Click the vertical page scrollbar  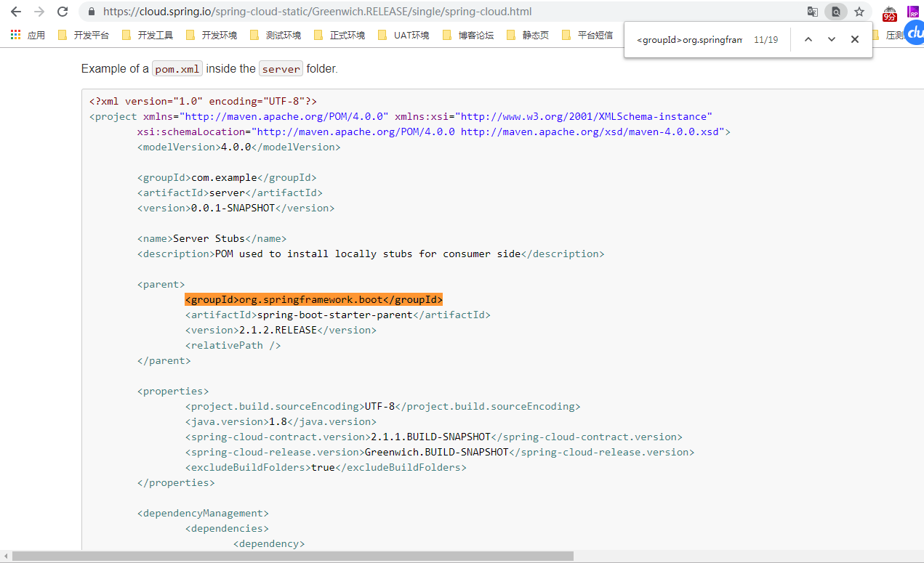tap(919, 291)
